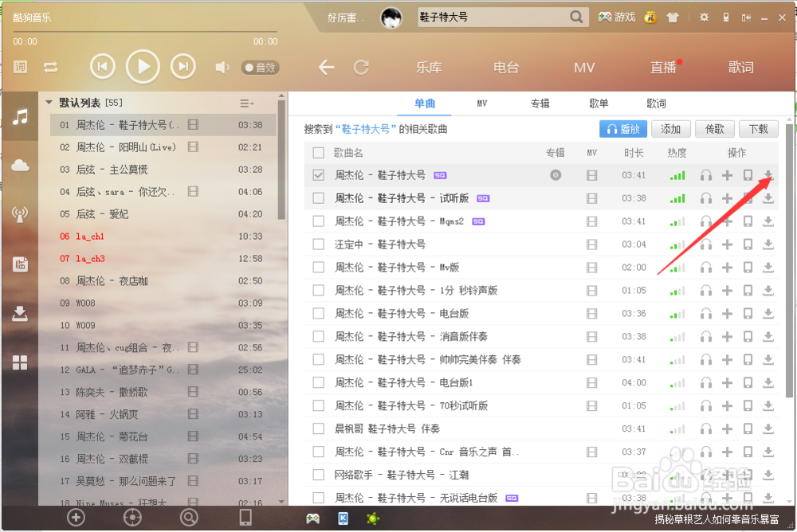Click the send-to-phone icon for 鞋子特大号 - Mqms2
This screenshot has height=532, width=797.
pyautogui.click(x=748, y=221)
